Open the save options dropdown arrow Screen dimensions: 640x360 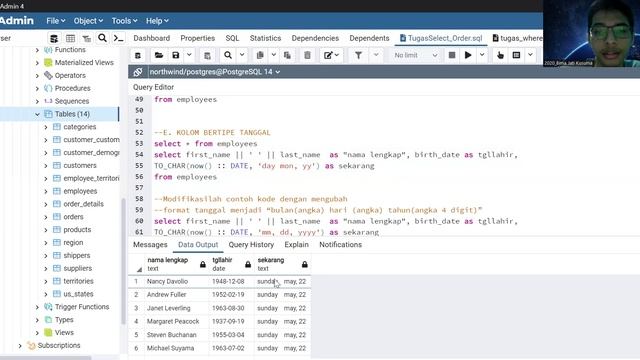(x=189, y=55)
